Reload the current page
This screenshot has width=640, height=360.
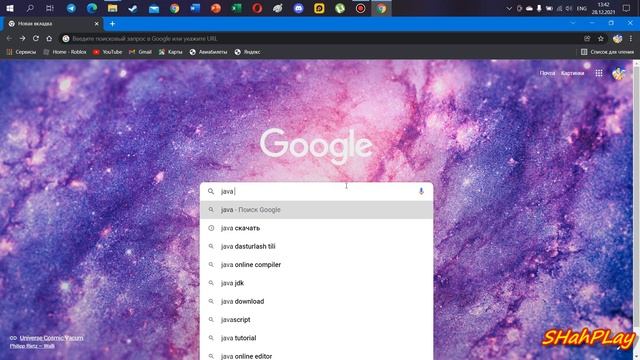tap(36, 38)
